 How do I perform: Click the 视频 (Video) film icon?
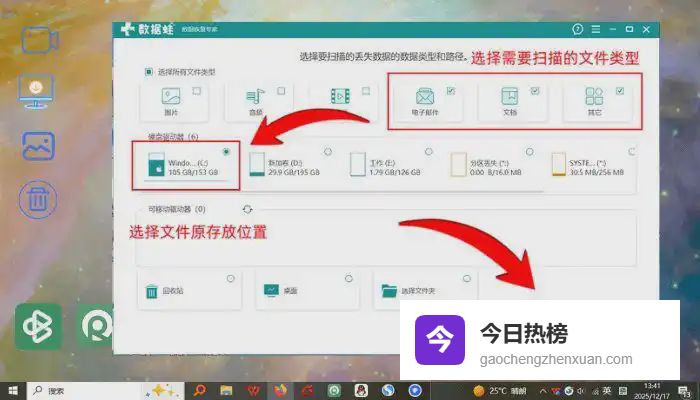coord(338,98)
